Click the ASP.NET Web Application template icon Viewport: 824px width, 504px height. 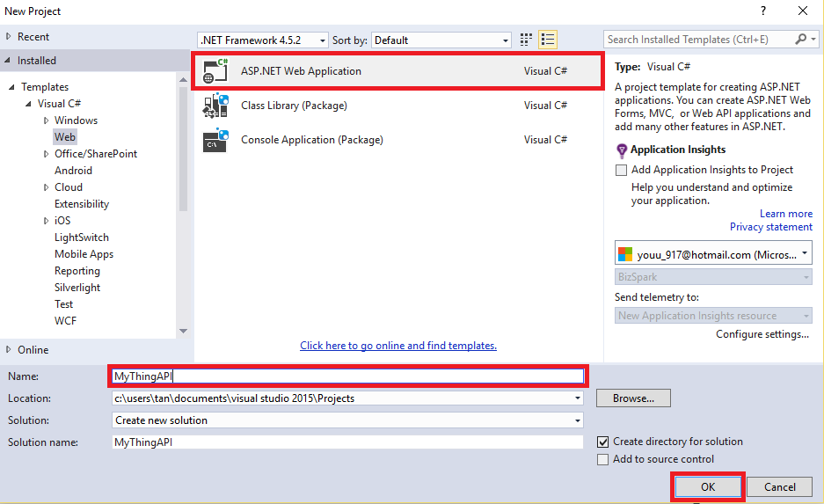pos(215,71)
